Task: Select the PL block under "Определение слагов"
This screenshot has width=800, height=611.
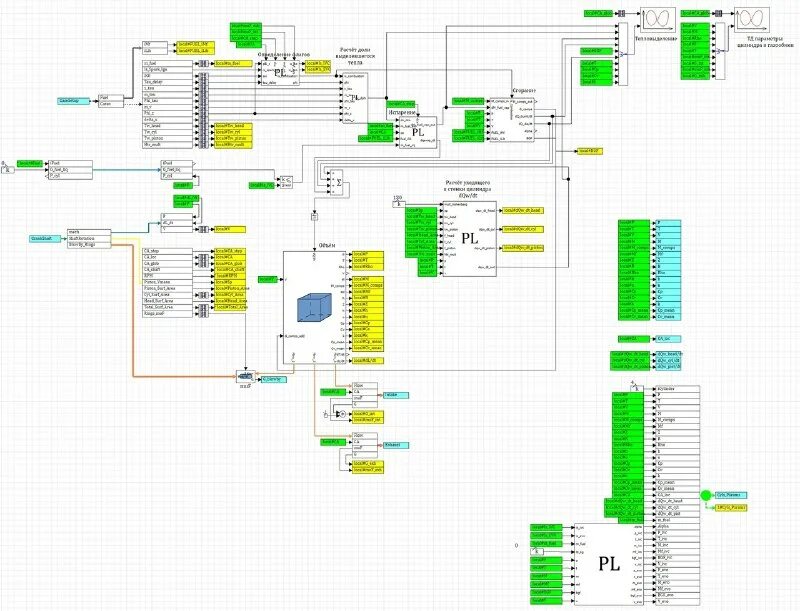Action: 280,72
